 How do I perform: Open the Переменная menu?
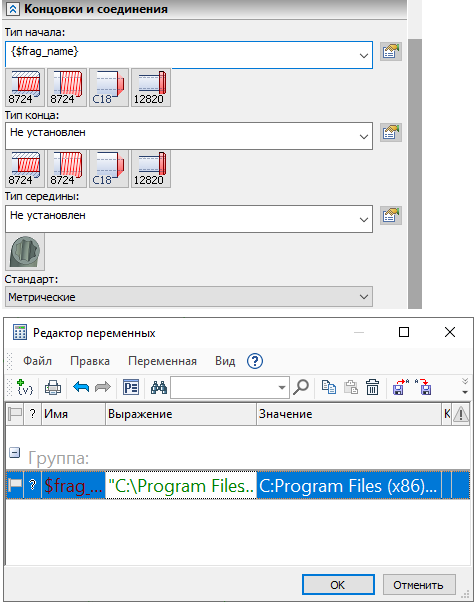pyautogui.click(x=162, y=361)
